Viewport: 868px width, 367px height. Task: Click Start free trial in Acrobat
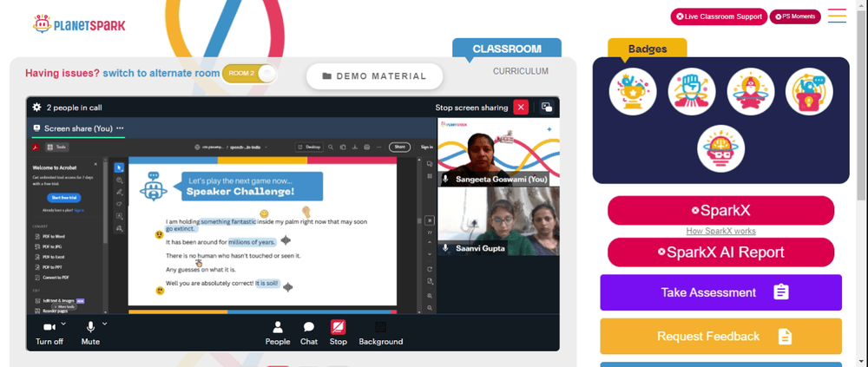(64, 198)
